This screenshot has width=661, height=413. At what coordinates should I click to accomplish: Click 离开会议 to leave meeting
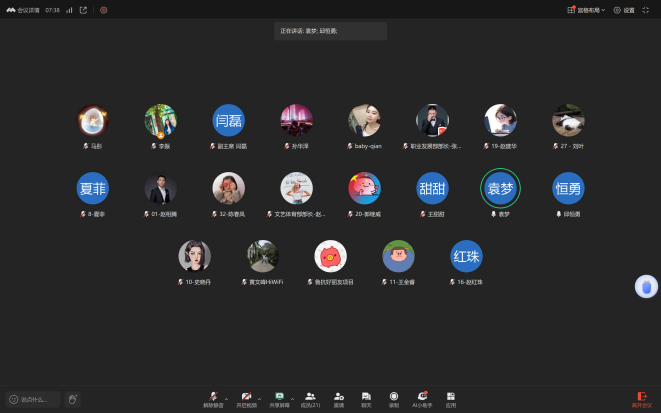pos(641,398)
